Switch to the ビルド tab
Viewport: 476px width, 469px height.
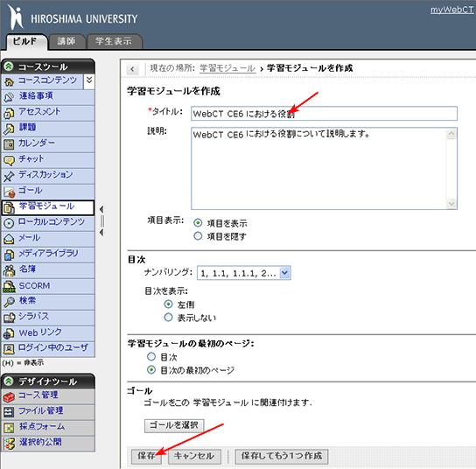tap(26, 41)
